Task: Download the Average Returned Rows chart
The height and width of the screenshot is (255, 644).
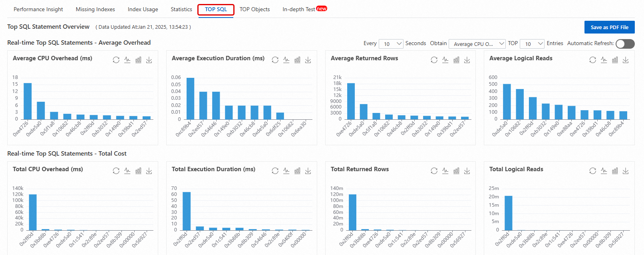Action: 467,60
